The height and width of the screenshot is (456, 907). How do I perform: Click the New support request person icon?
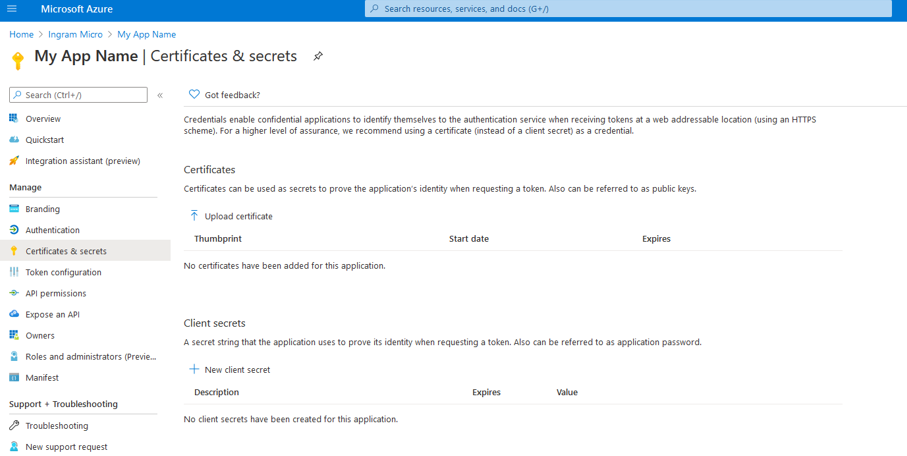14,447
